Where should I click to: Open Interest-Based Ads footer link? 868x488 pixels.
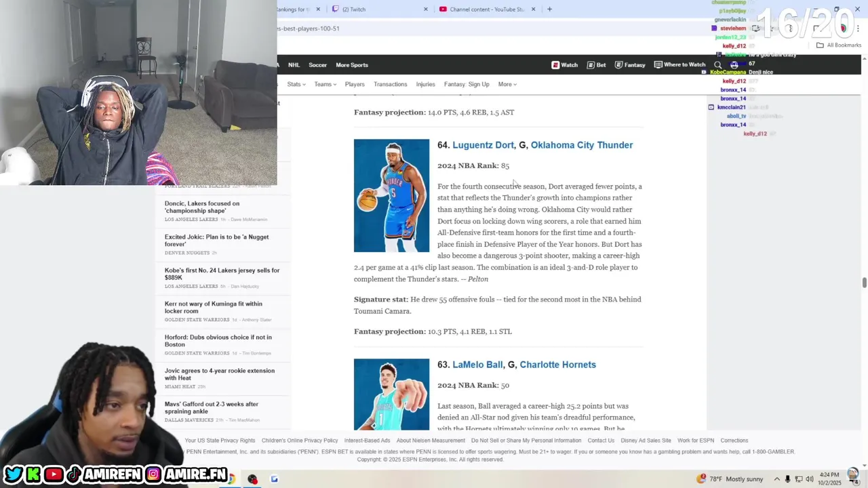click(x=367, y=441)
